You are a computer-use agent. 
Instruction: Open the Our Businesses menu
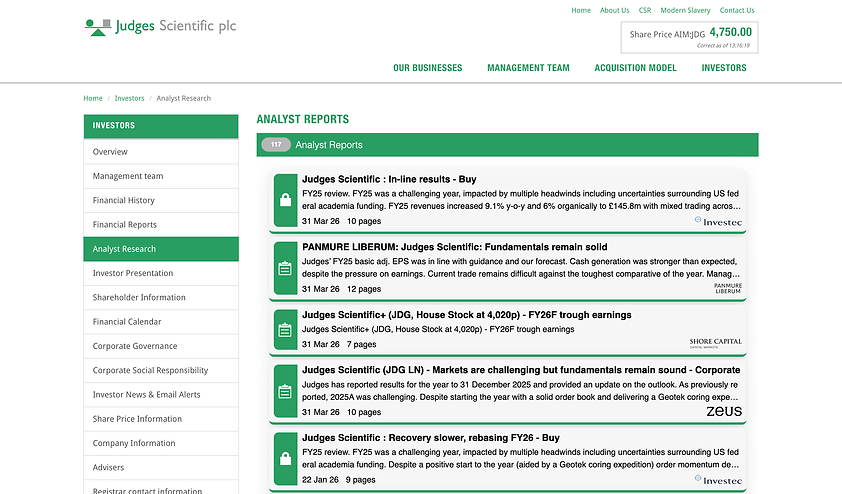pos(427,68)
